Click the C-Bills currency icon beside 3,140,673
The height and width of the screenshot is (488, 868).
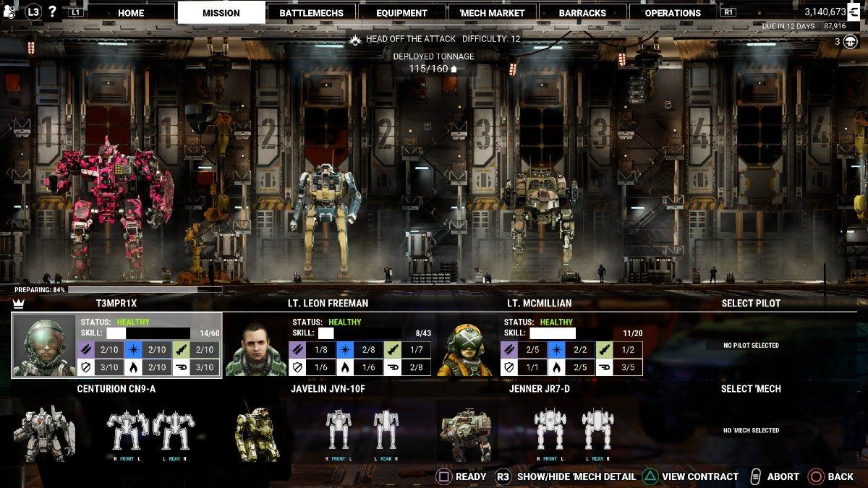(x=855, y=12)
